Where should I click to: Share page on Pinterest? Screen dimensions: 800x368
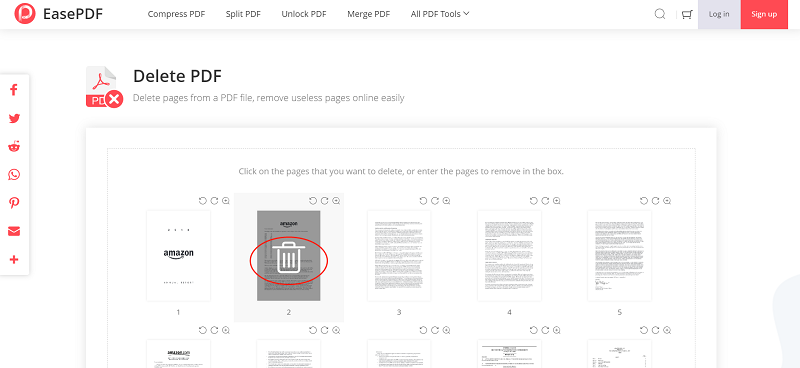(14, 203)
